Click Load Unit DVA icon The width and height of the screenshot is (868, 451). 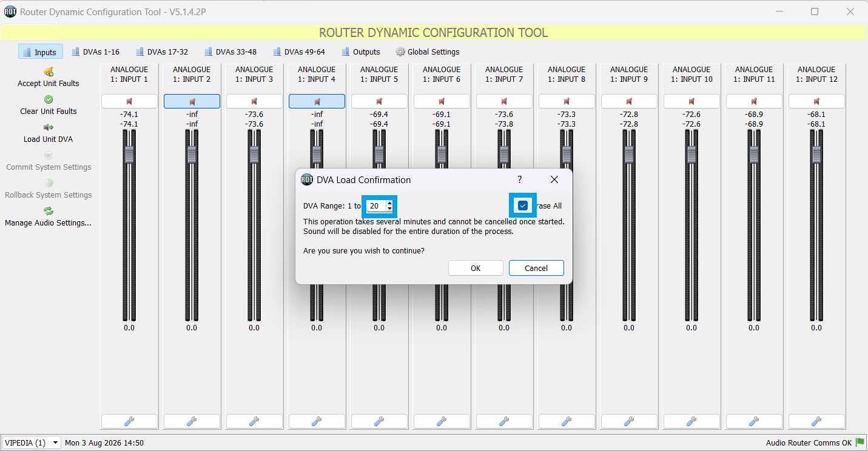[49, 127]
